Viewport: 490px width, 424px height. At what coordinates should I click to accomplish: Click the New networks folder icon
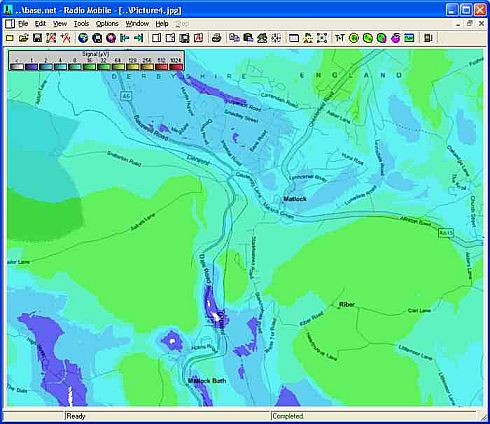[10, 38]
